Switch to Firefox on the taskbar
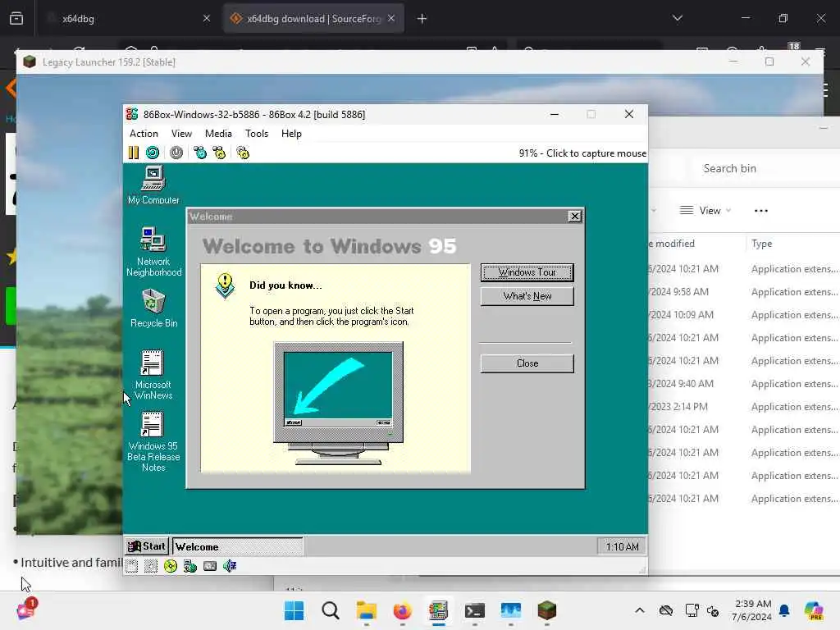Viewport: 840px width, 630px height. pos(402,610)
